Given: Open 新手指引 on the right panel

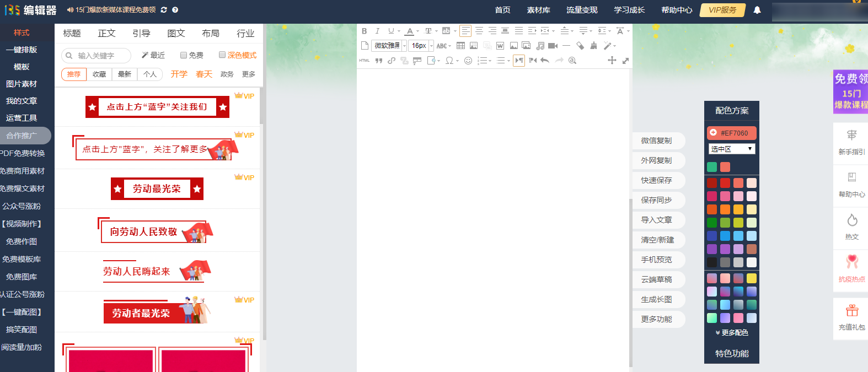Looking at the screenshot, I should pos(851,142).
